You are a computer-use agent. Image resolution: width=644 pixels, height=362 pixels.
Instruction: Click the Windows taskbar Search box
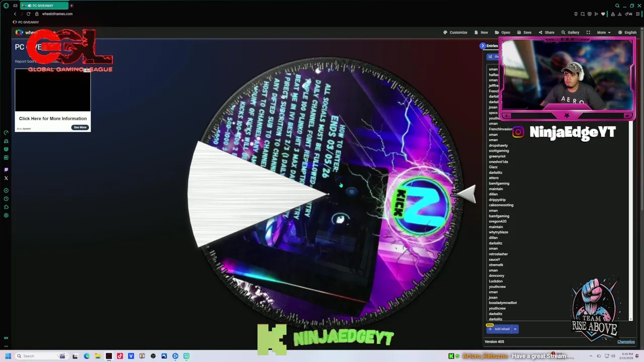click(x=42, y=356)
